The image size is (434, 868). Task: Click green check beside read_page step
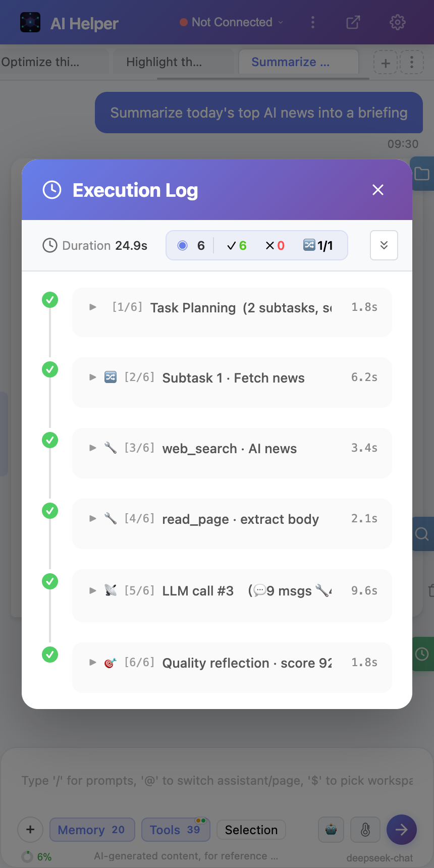50,511
